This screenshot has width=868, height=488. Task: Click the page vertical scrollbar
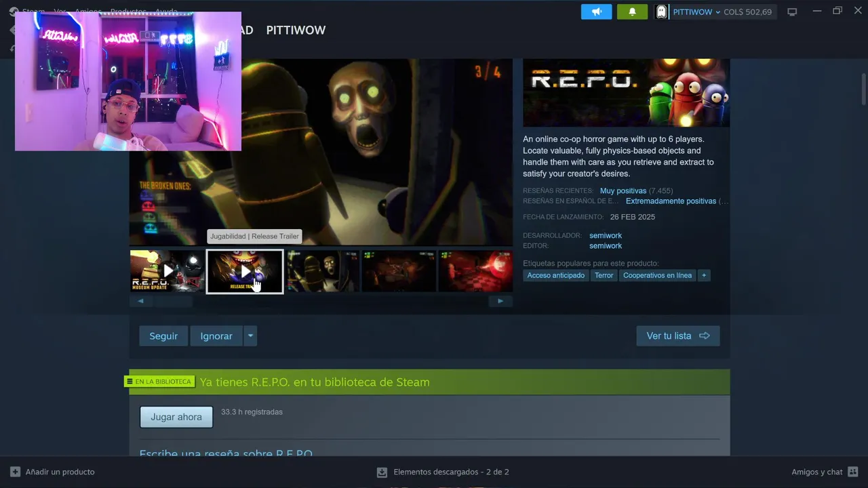pyautogui.click(x=864, y=88)
